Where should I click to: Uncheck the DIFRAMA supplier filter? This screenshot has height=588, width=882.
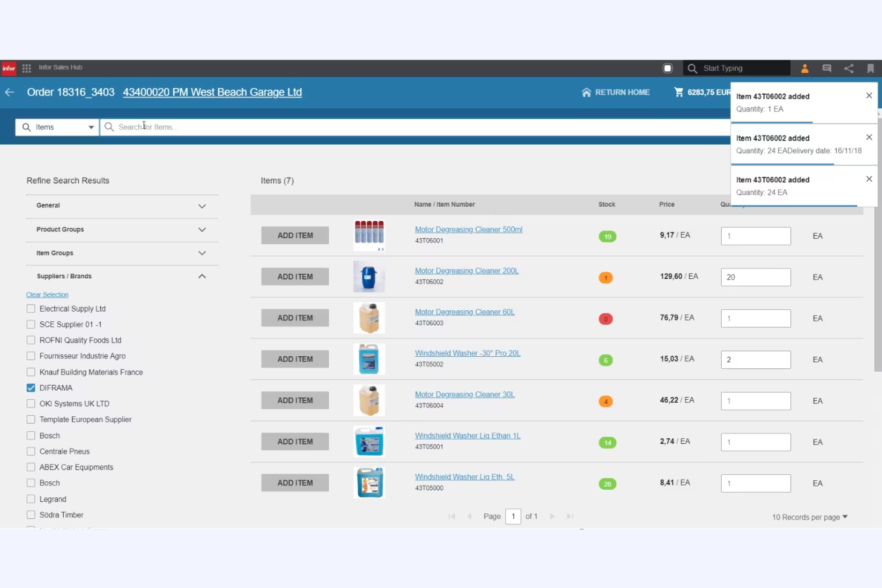pos(31,388)
